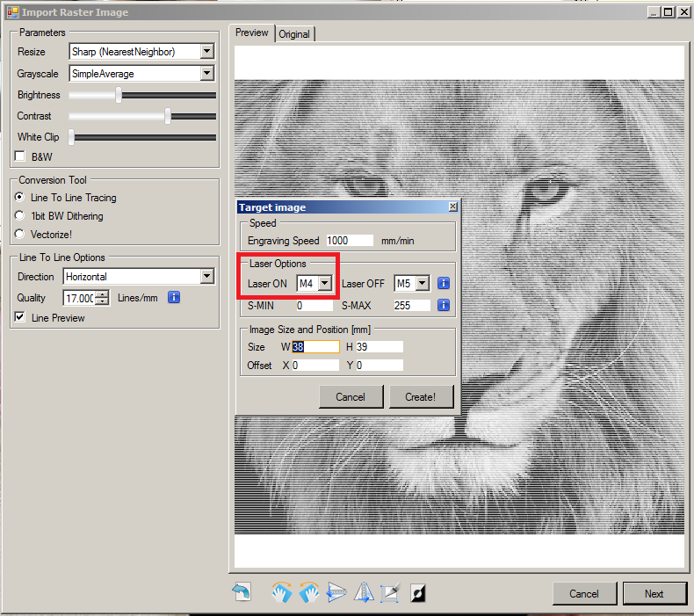Image resolution: width=694 pixels, height=616 pixels.
Task: Click Import Raster Image title bar icon
Action: [x=13, y=12]
